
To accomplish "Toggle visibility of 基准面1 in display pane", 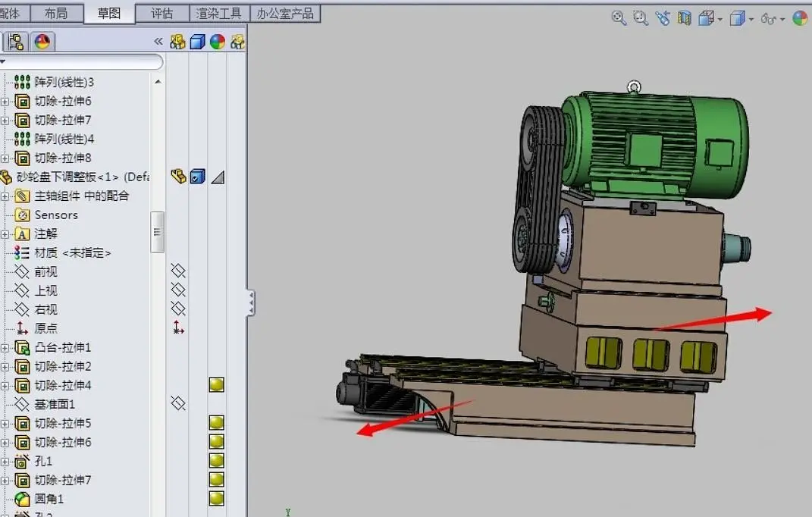I will [x=178, y=404].
